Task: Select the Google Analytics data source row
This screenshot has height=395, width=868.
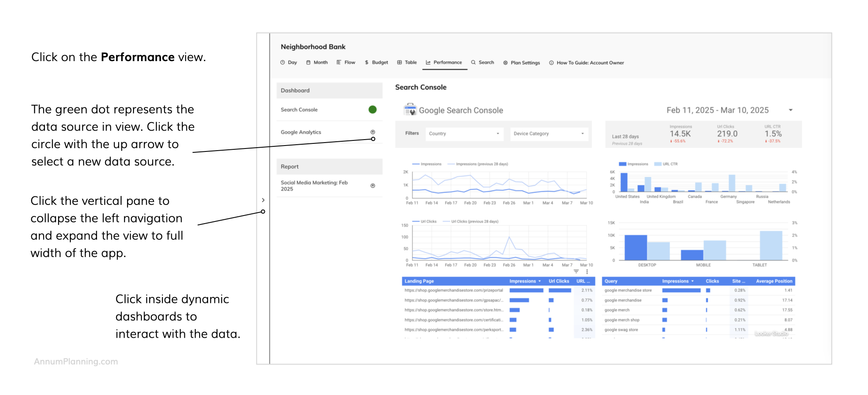Action: coord(329,132)
